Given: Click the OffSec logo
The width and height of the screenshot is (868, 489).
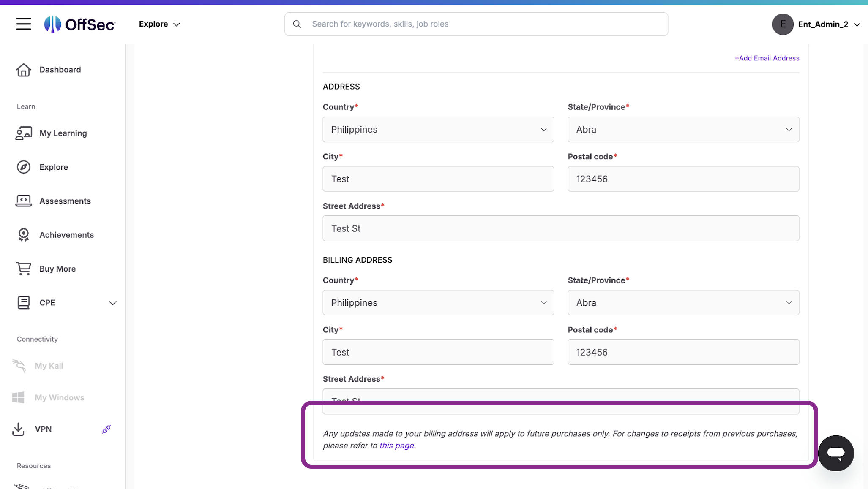Looking at the screenshot, I should tap(79, 24).
